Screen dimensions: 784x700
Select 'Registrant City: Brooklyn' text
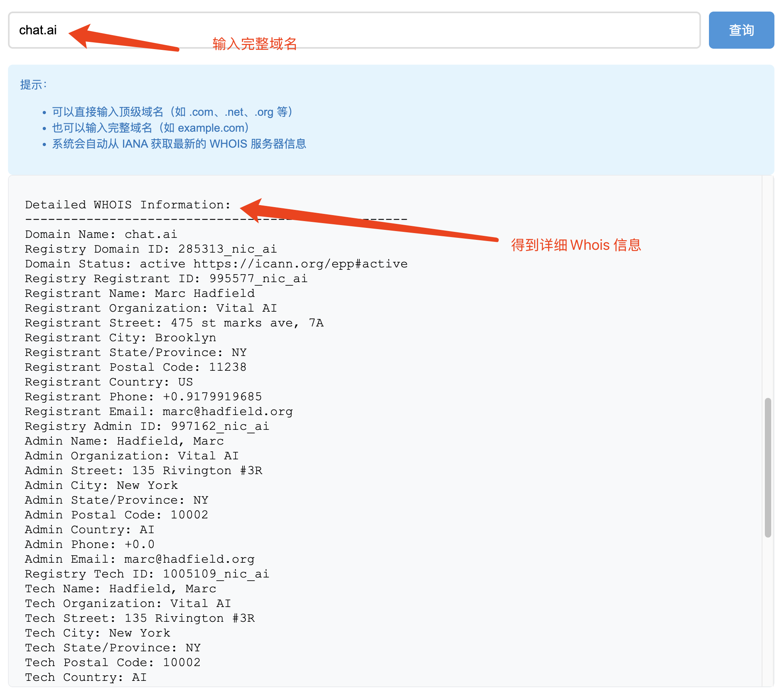(x=121, y=338)
